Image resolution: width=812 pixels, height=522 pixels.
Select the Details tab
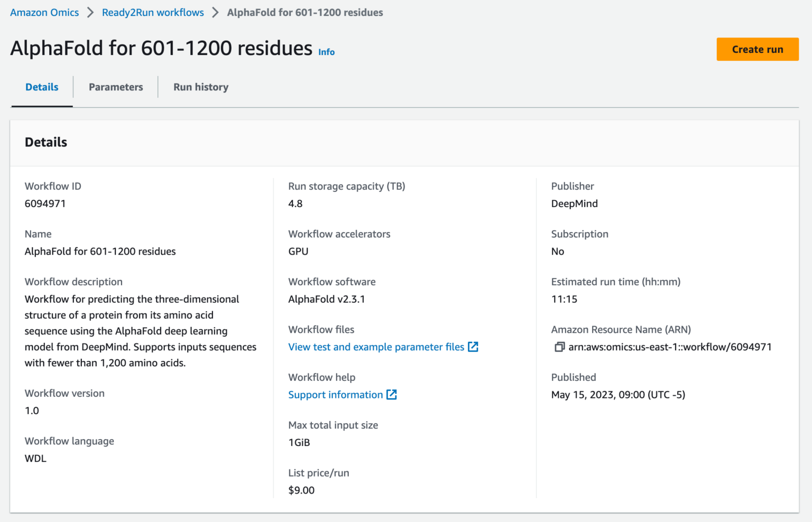[x=41, y=87]
